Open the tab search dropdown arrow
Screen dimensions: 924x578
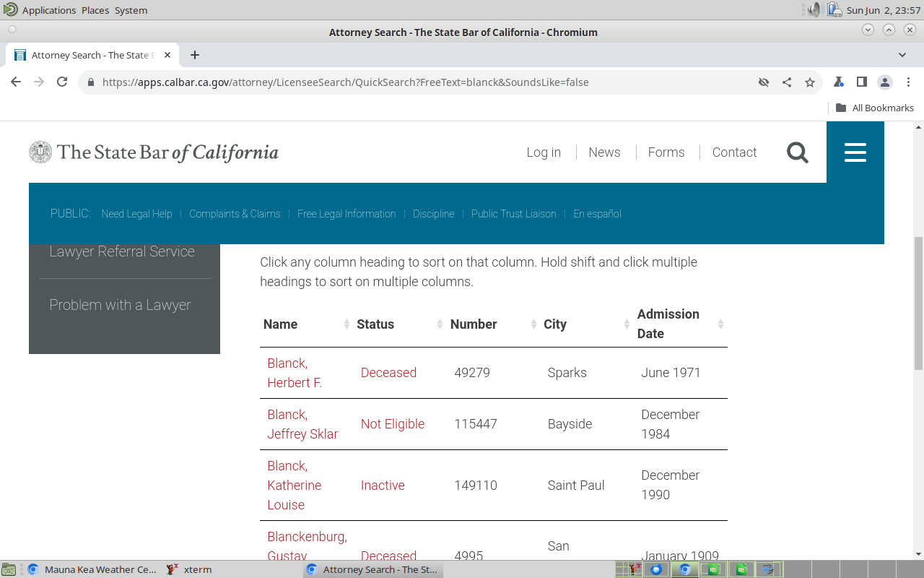(902, 55)
